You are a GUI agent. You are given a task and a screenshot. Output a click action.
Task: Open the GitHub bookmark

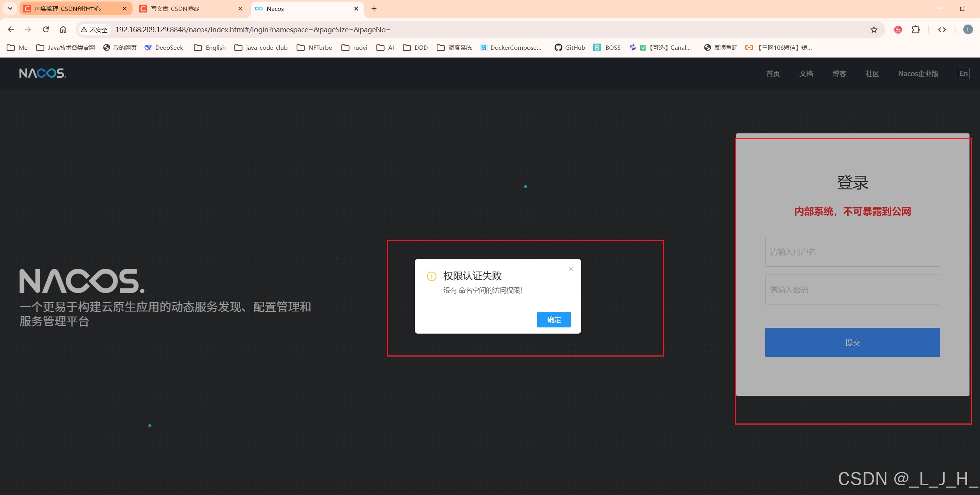coord(570,47)
